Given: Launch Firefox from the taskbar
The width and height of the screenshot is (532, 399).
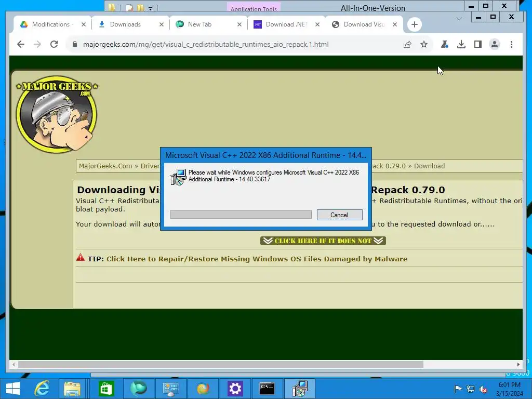Looking at the screenshot, I should pyautogui.click(x=203, y=389).
